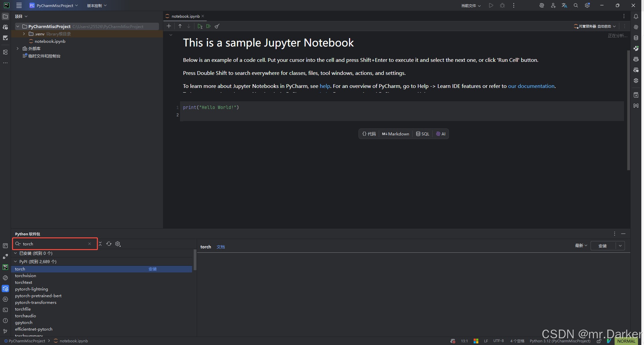Open PyCharmMiscProject project dropdown
The height and width of the screenshot is (345, 644).
(54, 5)
